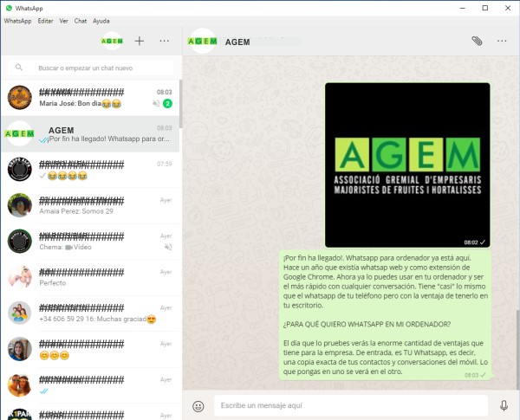This screenshot has height=420, width=520.
Task: Open the Ayuda menu
Action: 101,21
